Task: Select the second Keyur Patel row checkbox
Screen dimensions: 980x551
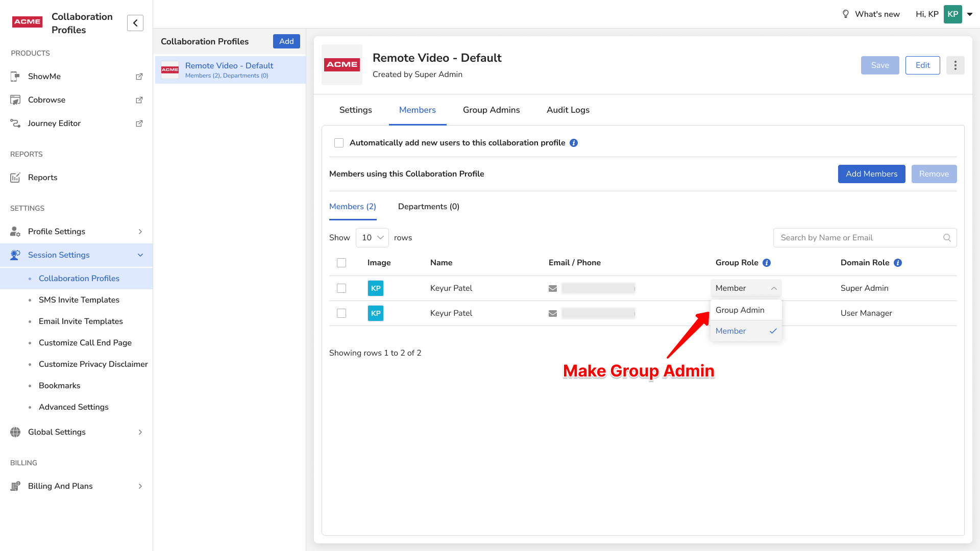Action: click(x=341, y=313)
